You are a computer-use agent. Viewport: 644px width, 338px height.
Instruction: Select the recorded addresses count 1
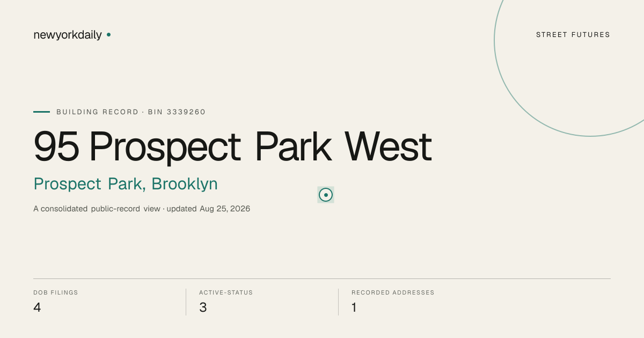(354, 307)
